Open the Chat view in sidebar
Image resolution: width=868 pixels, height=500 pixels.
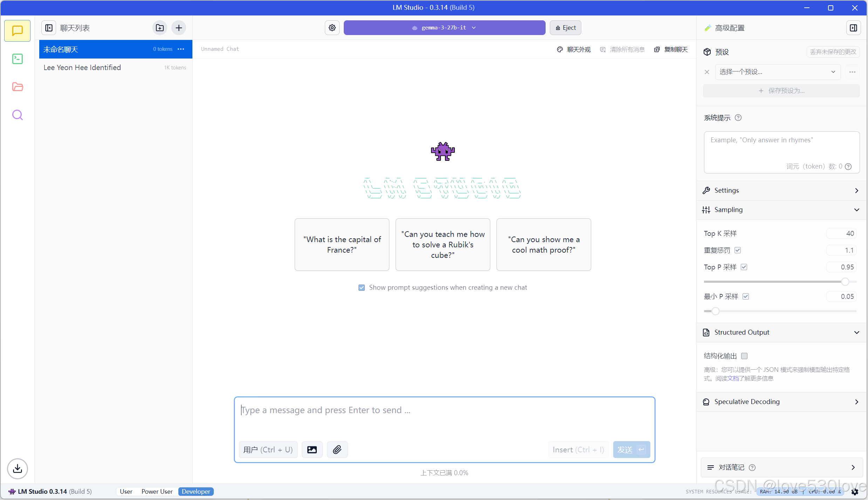coord(17,31)
